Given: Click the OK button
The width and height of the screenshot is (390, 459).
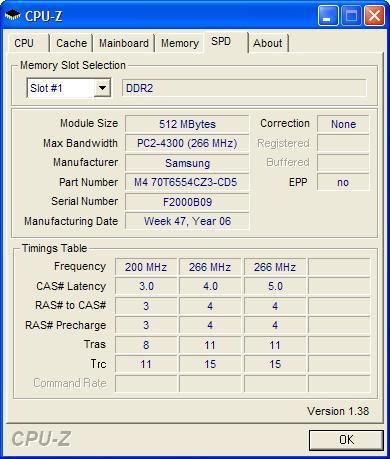Looking at the screenshot, I should coord(346,440).
